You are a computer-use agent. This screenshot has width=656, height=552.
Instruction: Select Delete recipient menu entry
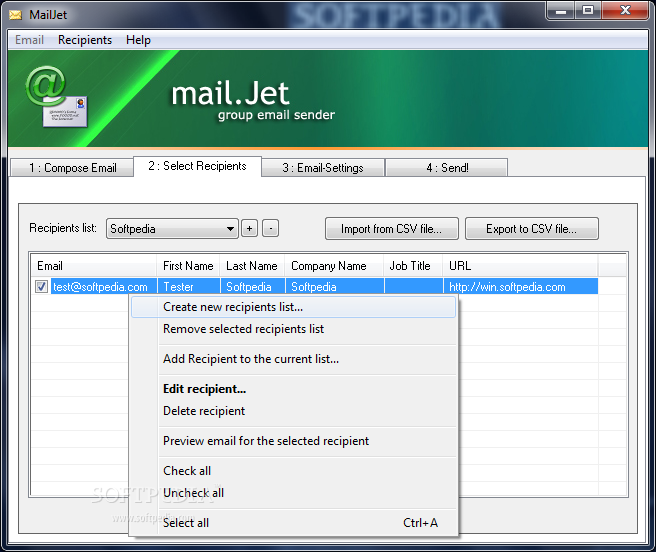pyautogui.click(x=293, y=411)
